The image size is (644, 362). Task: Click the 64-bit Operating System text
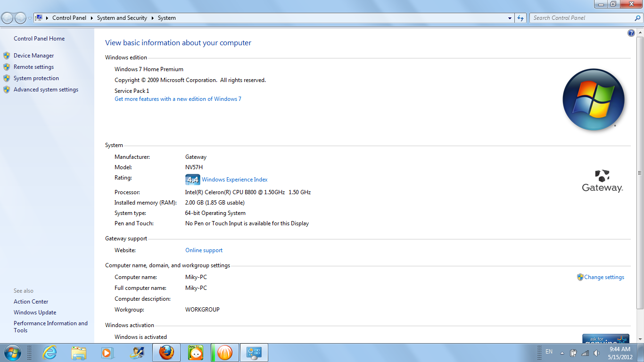[x=215, y=213]
